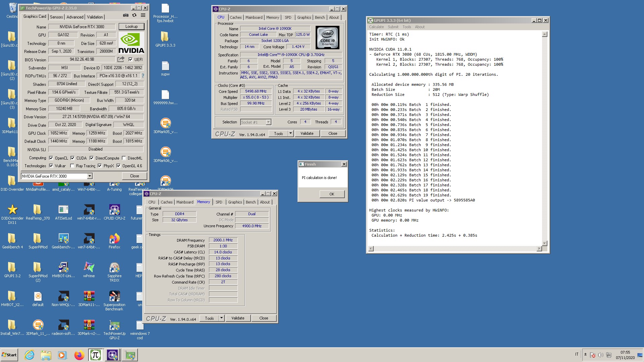Click the IT language indicator in taskbar
644x362 pixels.
click(577, 354)
